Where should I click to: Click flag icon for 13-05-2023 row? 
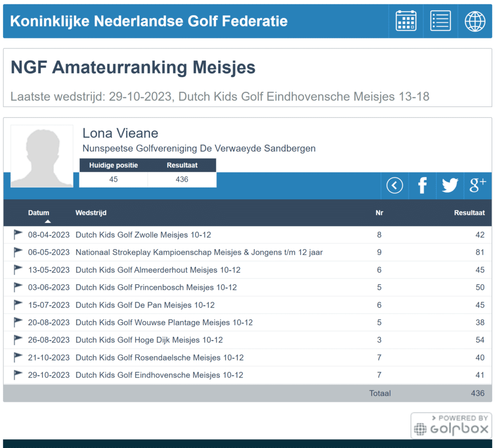click(18, 270)
